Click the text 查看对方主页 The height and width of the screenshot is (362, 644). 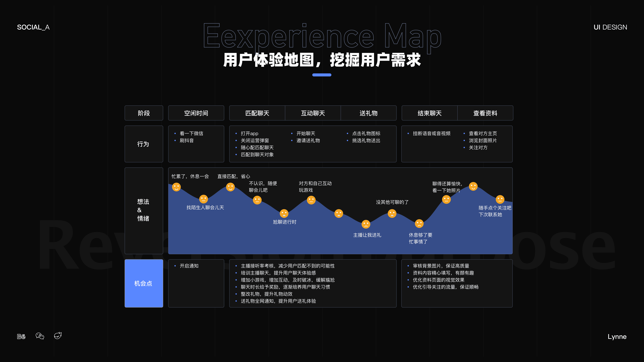(483, 133)
